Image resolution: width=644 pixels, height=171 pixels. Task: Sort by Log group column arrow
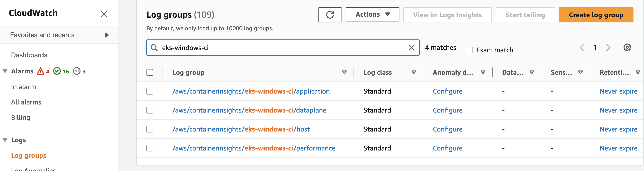tap(344, 72)
